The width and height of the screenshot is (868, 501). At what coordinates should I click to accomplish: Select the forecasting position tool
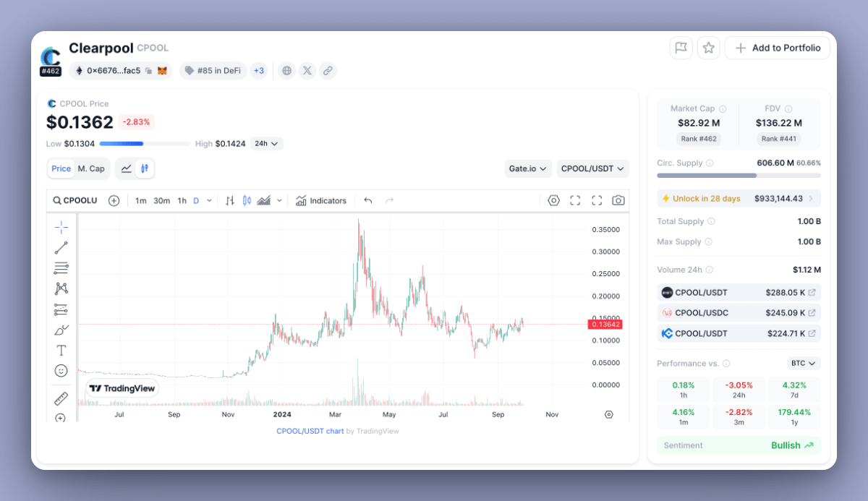tap(61, 309)
